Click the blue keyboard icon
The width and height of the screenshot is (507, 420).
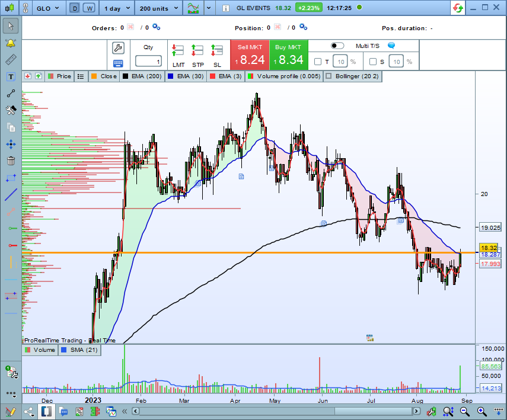tap(118, 63)
